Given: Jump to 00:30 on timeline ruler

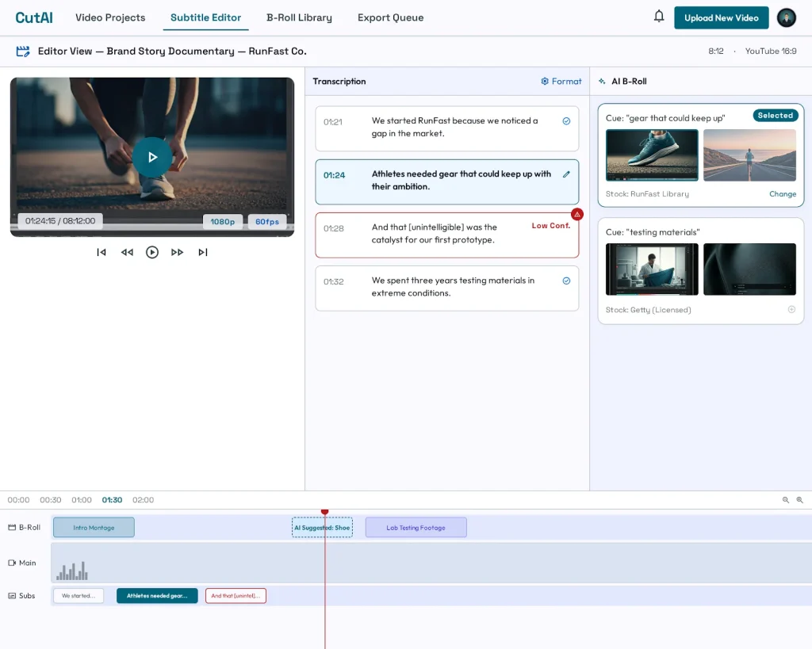Looking at the screenshot, I should tap(50, 500).
